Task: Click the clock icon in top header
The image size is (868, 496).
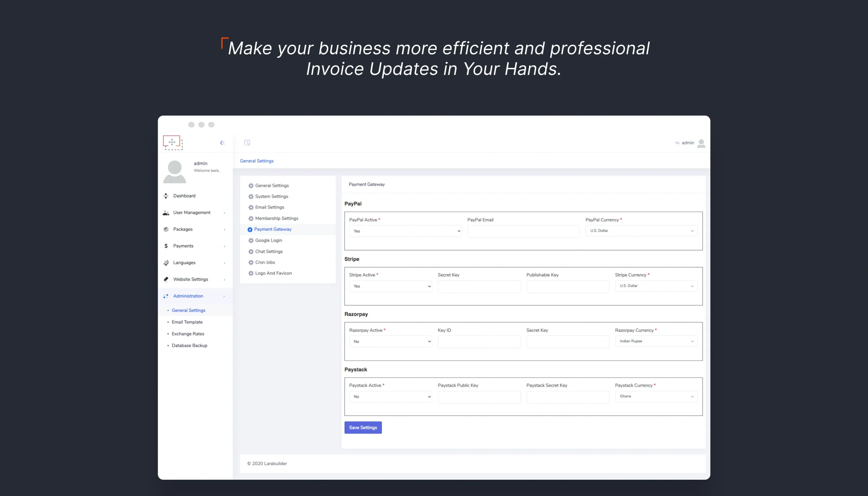Action: point(247,142)
